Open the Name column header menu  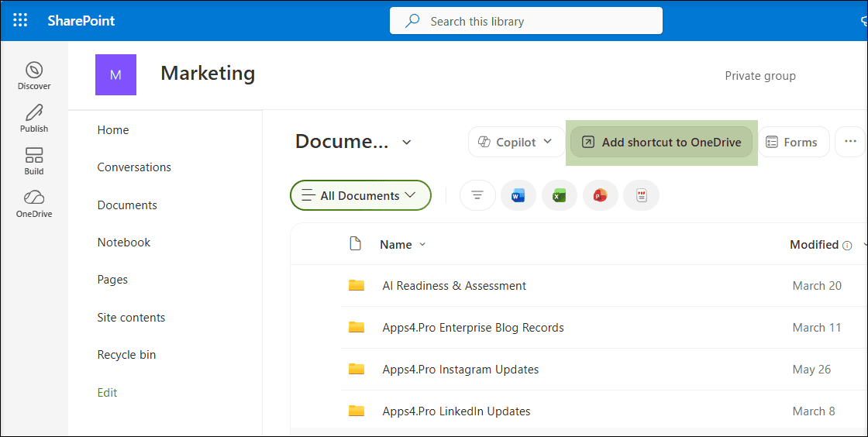[402, 245]
